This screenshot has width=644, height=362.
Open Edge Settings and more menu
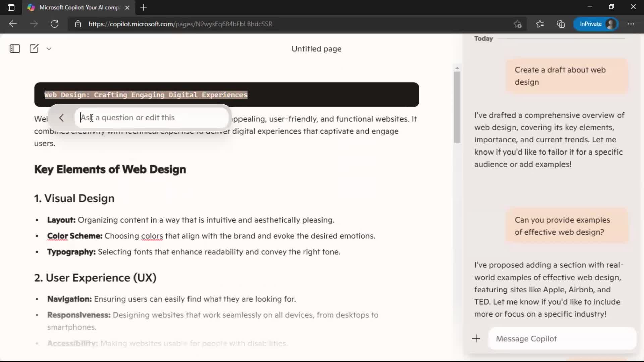click(631, 24)
